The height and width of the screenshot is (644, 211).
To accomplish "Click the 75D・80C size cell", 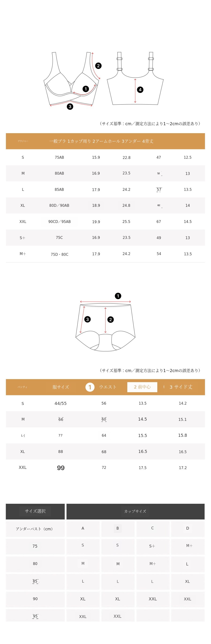I will tap(60, 254).
